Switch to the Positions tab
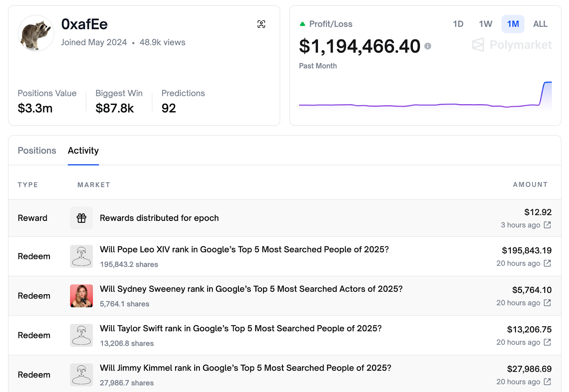Image resolution: width=569 pixels, height=392 pixels. 37,150
